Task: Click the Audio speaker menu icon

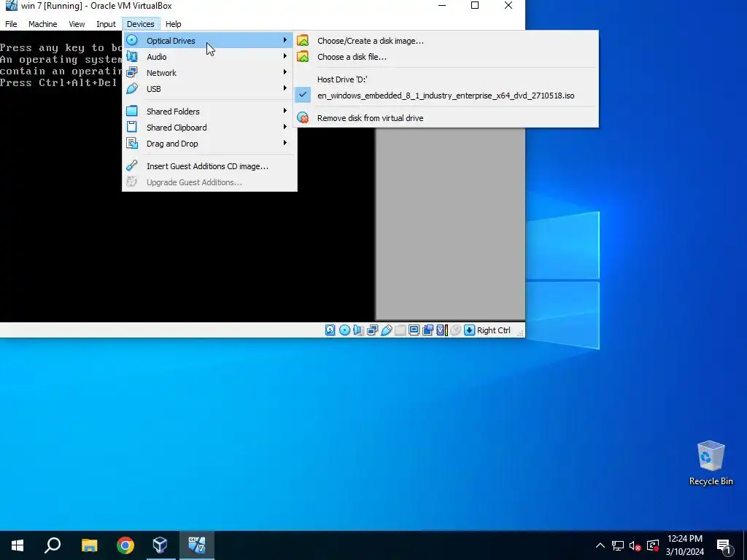Action: pos(132,57)
